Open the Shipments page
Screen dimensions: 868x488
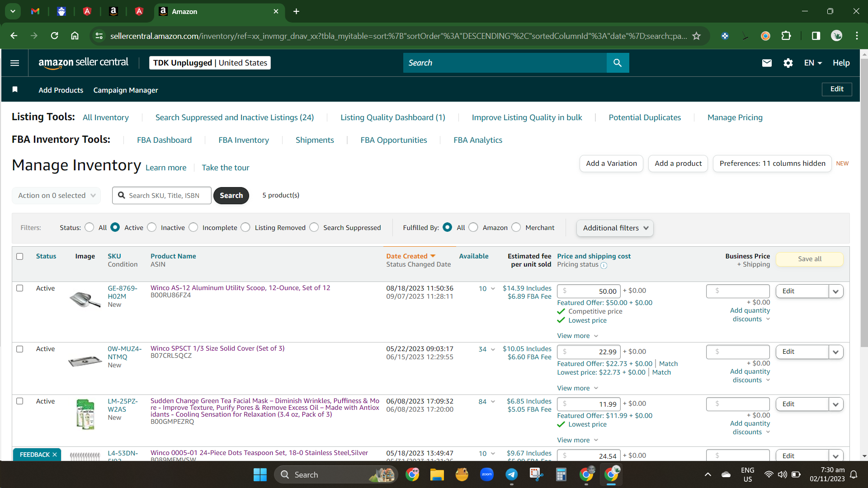point(315,140)
